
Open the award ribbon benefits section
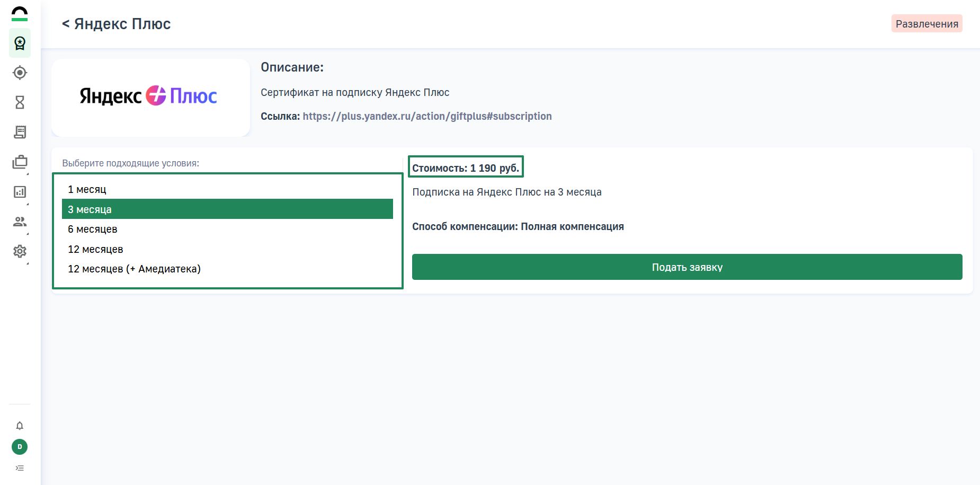(20, 43)
